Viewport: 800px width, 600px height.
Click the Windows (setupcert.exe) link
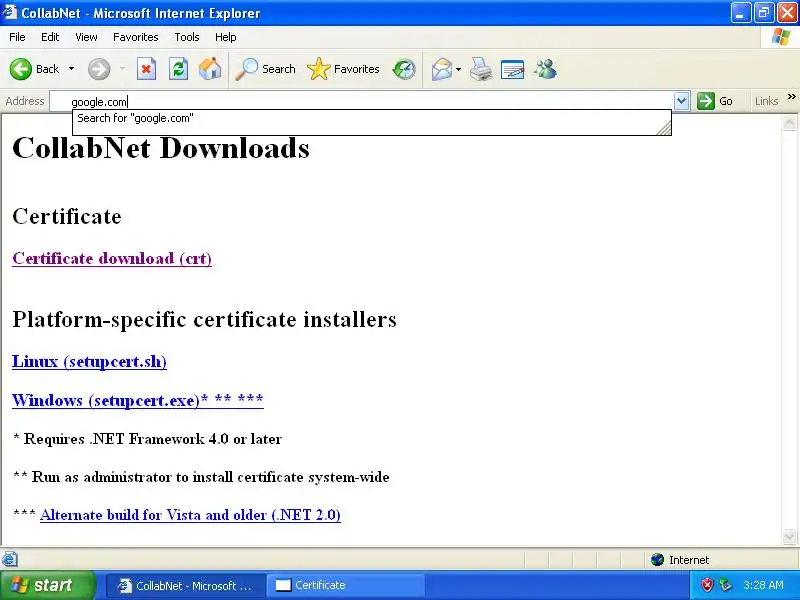coord(138,400)
